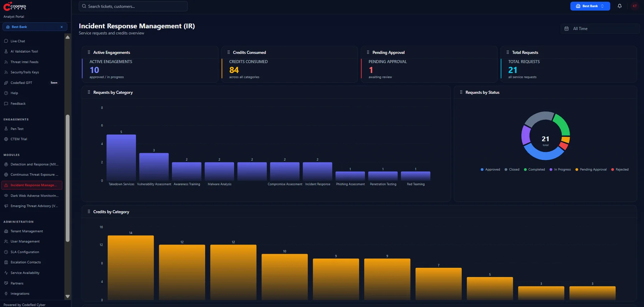Open the Best Bank tenant switcher dropdown
Screen dimensions: 644x307
pyautogui.click(x=590, y=6)
